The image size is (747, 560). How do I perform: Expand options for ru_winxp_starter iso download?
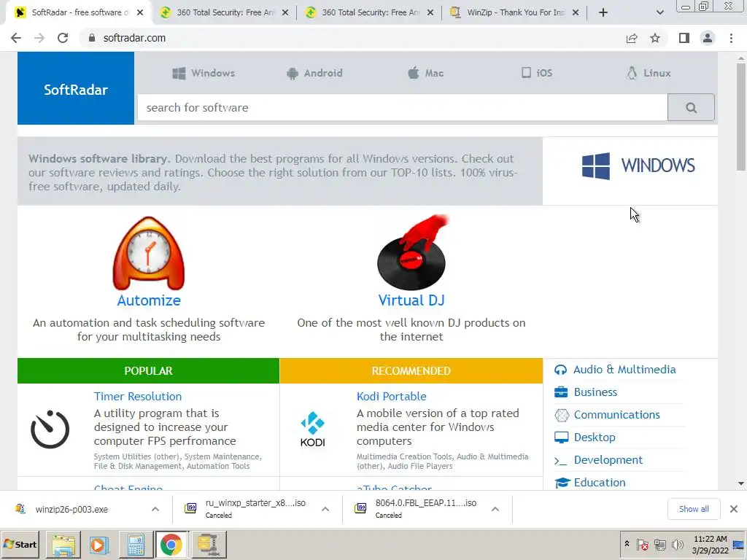[x=325, y=510]
